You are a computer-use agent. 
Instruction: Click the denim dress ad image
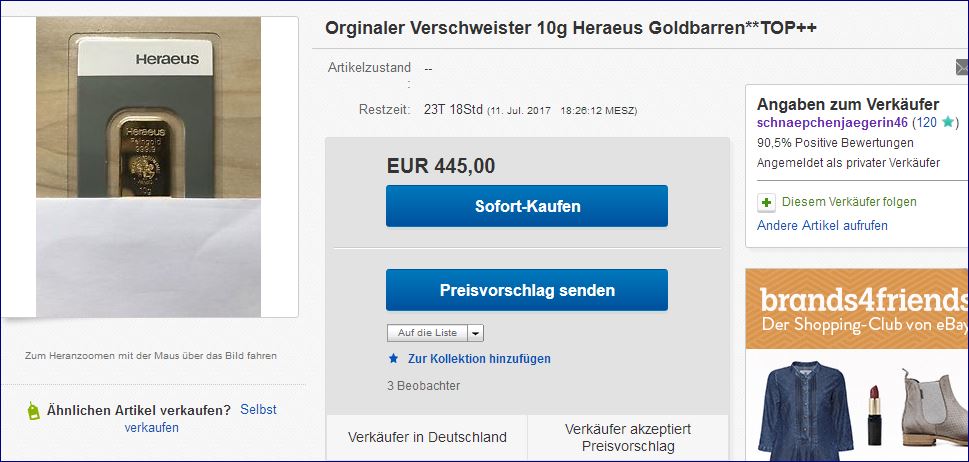pos(806,411)
